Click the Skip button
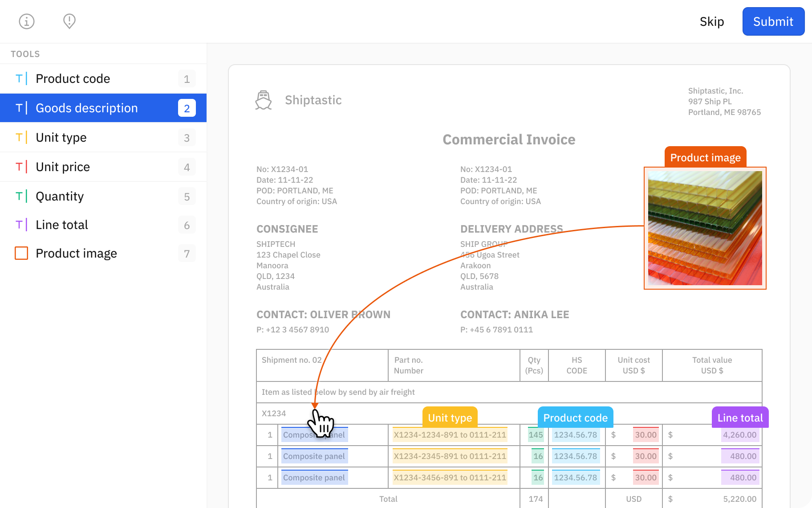 (x=711, y=21)
